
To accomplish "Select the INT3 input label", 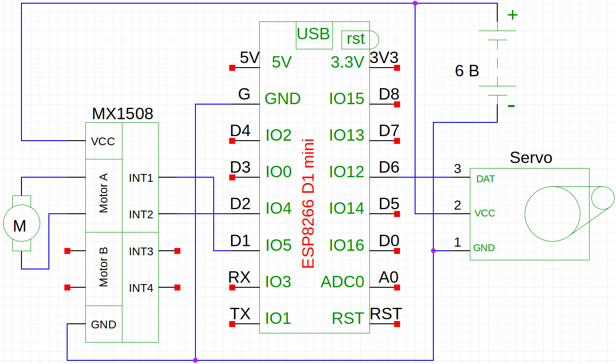I will point(141,252).
